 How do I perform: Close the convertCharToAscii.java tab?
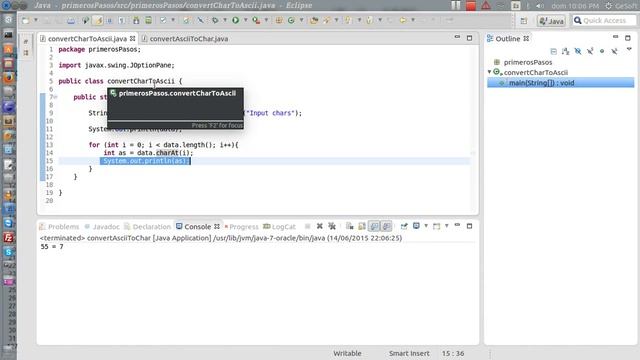(133, 38)
